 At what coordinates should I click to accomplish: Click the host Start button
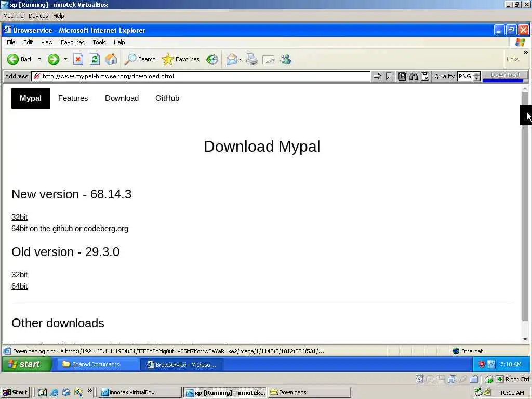[x=15, y=392]
